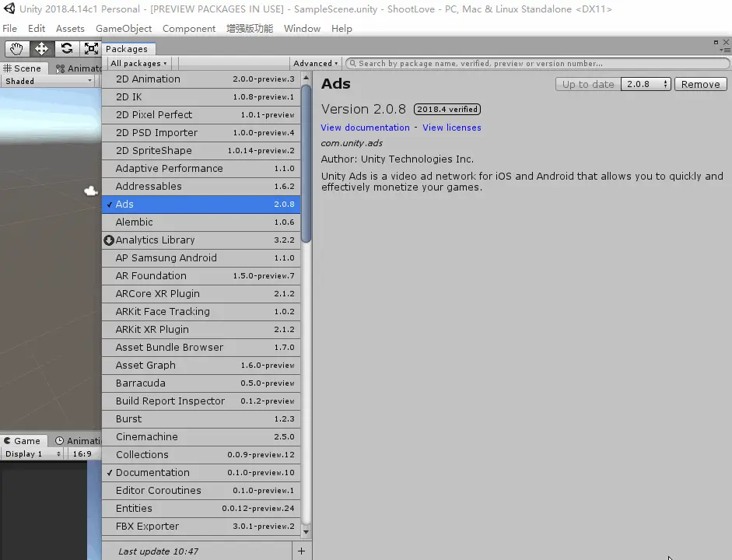Click scrollbar down arrow in package list
This screenshot has height=560, width=732.
point(306,531)
